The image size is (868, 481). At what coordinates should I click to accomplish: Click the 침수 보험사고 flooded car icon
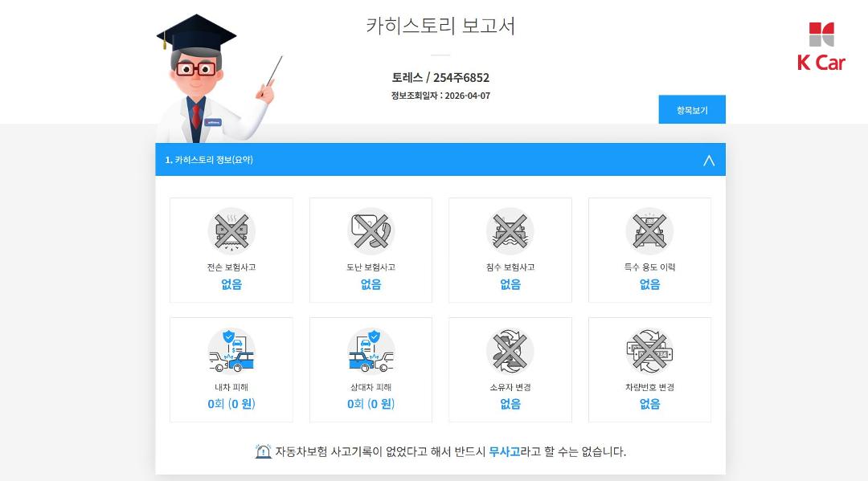(x=510, y=231)
